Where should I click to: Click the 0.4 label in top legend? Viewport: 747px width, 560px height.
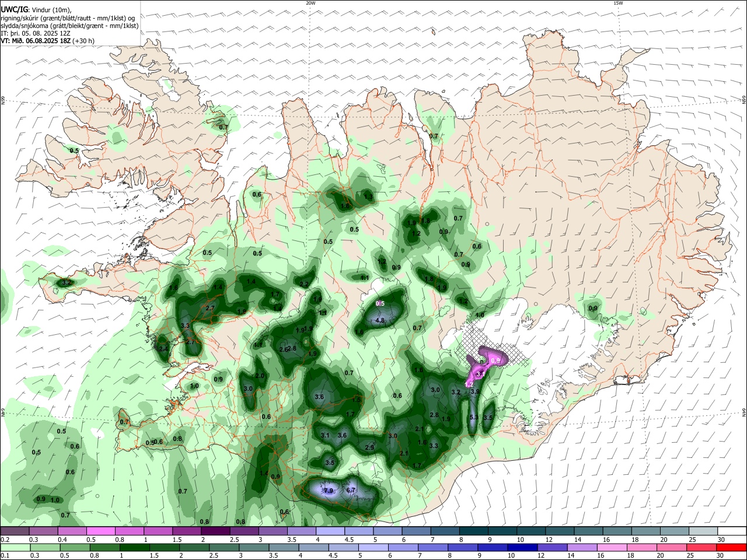point(62,540)
